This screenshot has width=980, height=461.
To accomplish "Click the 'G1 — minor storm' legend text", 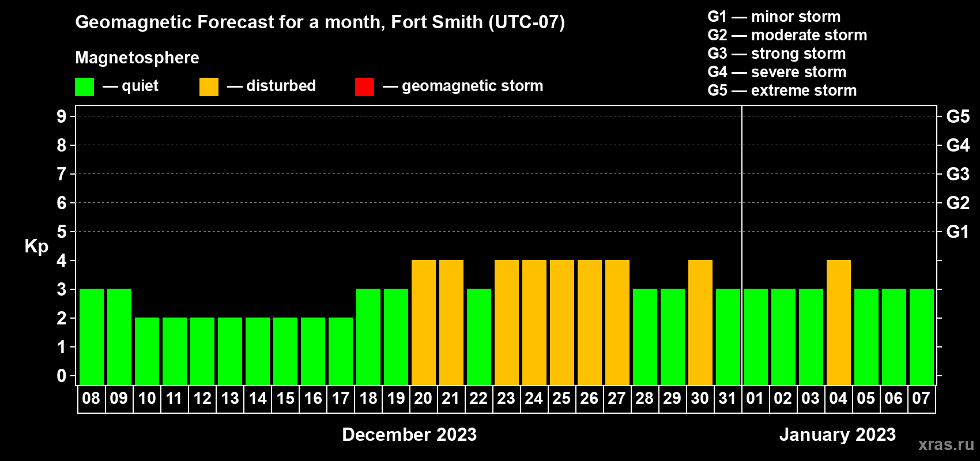I will coord(774,17).
